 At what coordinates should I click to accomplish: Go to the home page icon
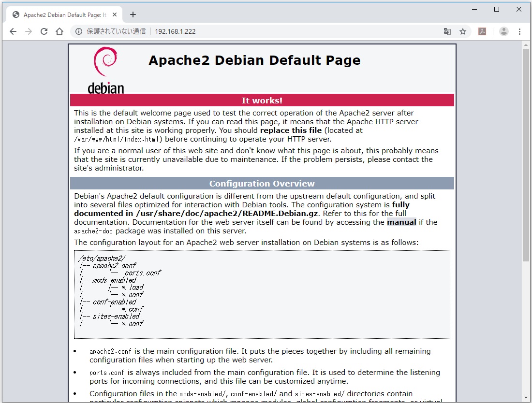[59, 31]
